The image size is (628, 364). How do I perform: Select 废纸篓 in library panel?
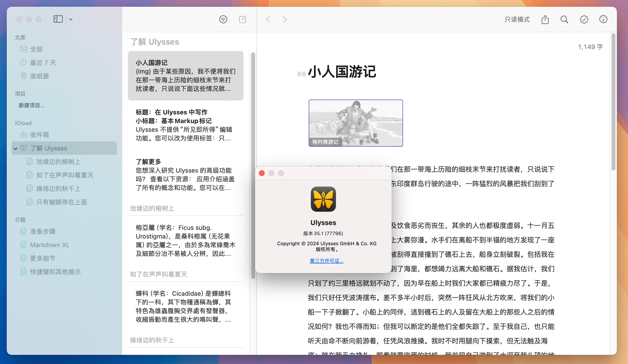40,76
